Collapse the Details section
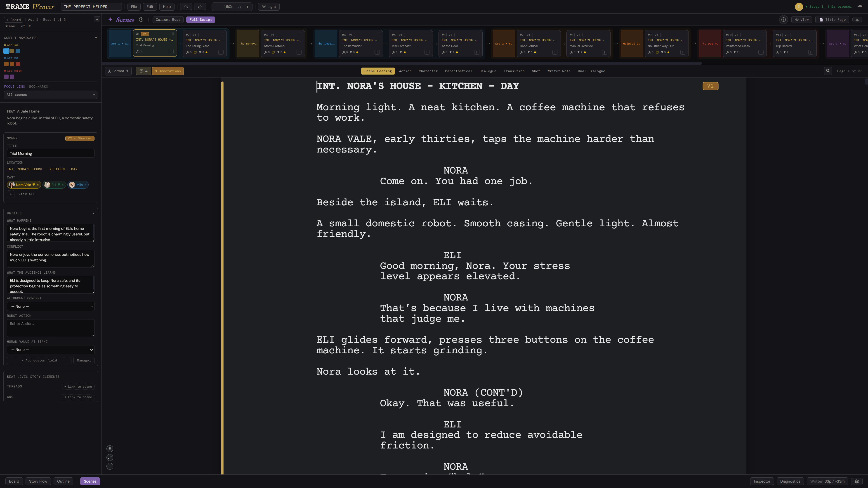The width and height of the screenshot is (868, 488). tap(93, 213)
